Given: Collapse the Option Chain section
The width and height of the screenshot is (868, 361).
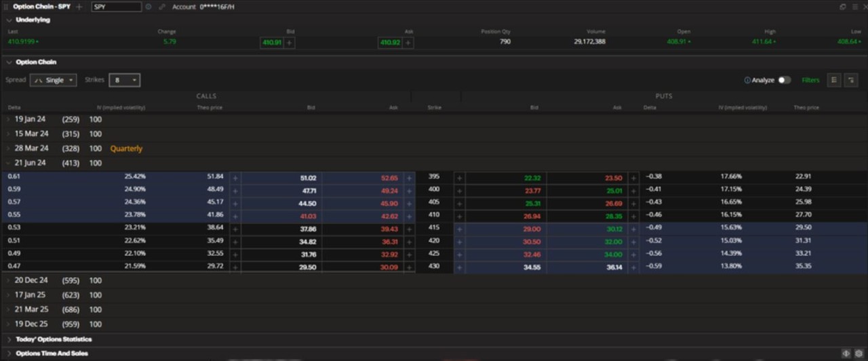Looking at the screenshot, I should click(9, 62).
